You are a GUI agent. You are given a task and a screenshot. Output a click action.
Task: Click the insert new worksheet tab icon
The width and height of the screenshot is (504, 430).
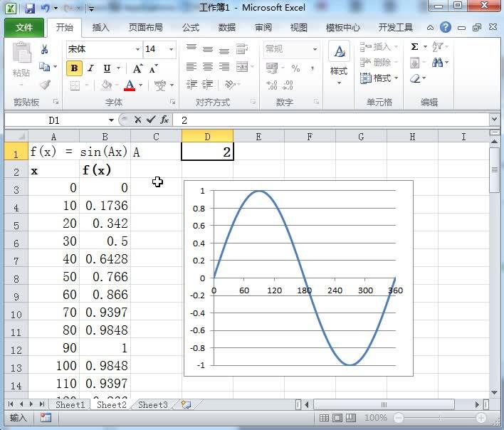[186, 404]
